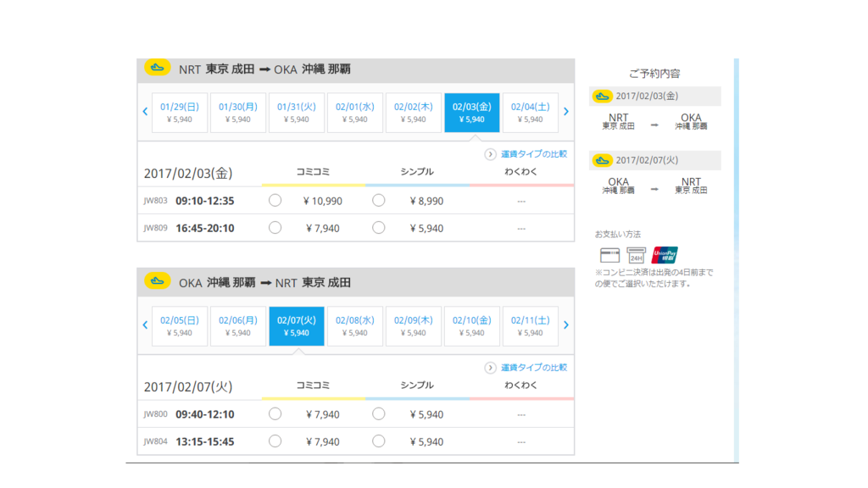Show earlier return dates with left chevron

[x=145, y=325]
